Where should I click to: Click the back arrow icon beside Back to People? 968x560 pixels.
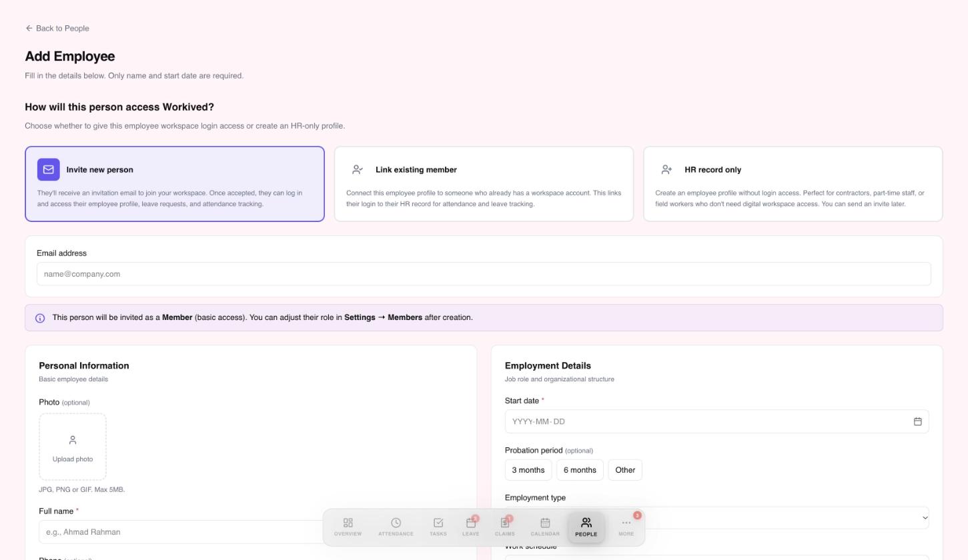coord(29,28)
